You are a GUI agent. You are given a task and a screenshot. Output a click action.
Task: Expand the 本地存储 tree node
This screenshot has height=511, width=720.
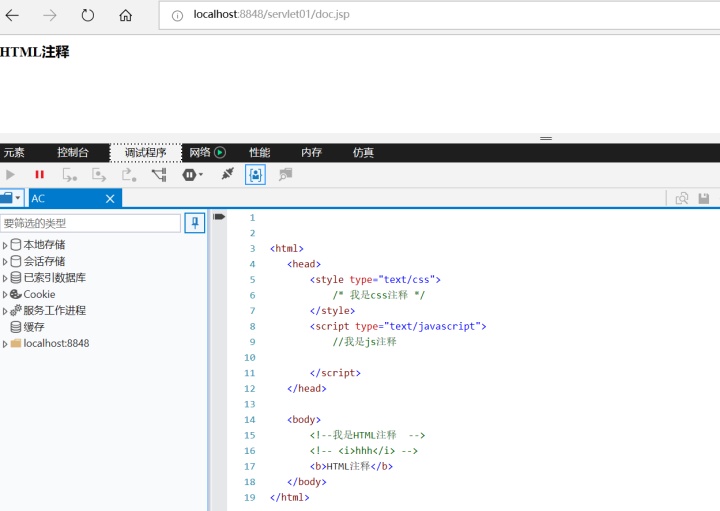tap(5, 245)
